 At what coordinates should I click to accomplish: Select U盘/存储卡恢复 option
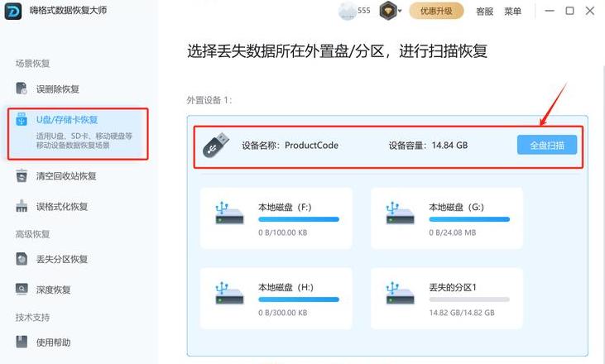78,133
